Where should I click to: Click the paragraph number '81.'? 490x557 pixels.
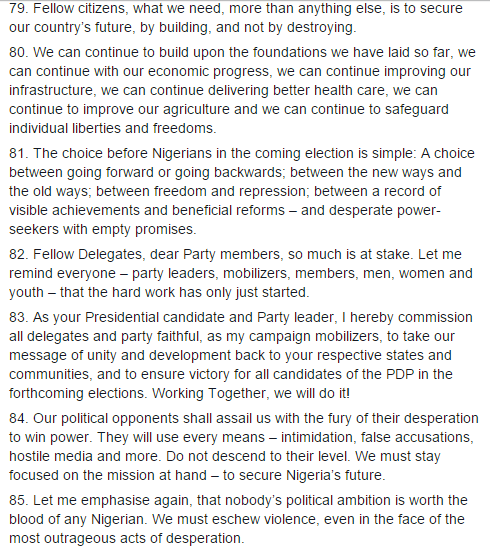(x=18, y=153)
